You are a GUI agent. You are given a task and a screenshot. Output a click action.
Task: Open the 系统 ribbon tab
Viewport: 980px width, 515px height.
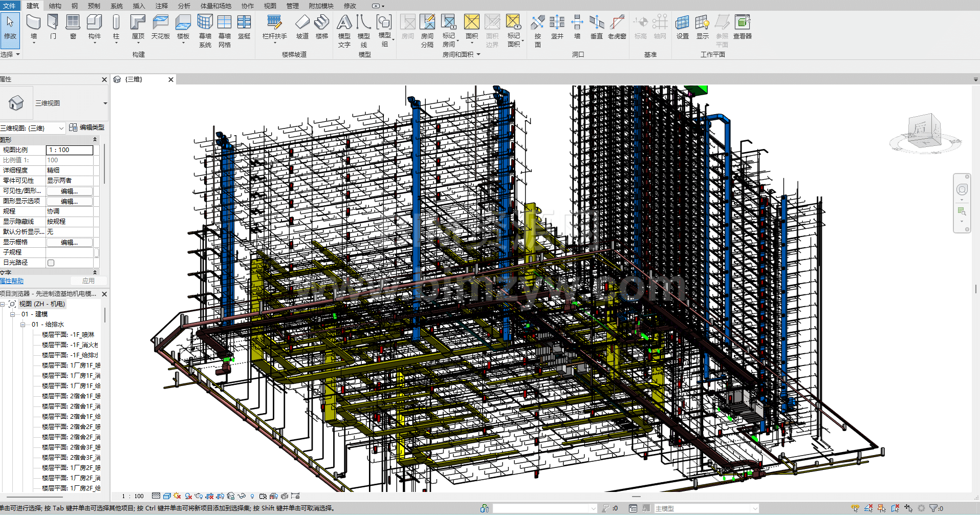pos(117,6)
